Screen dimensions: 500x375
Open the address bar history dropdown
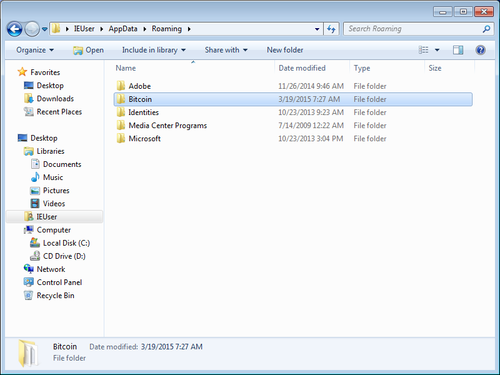317,29
